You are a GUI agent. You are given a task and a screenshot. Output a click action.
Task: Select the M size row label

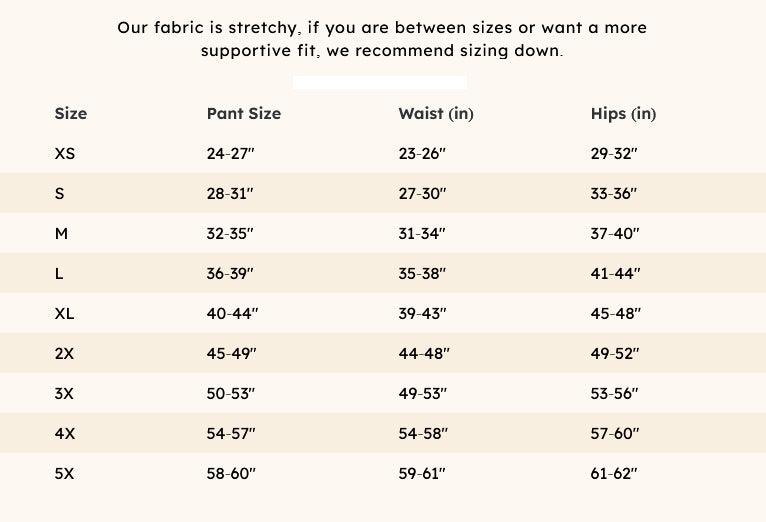tap(62, 234)
